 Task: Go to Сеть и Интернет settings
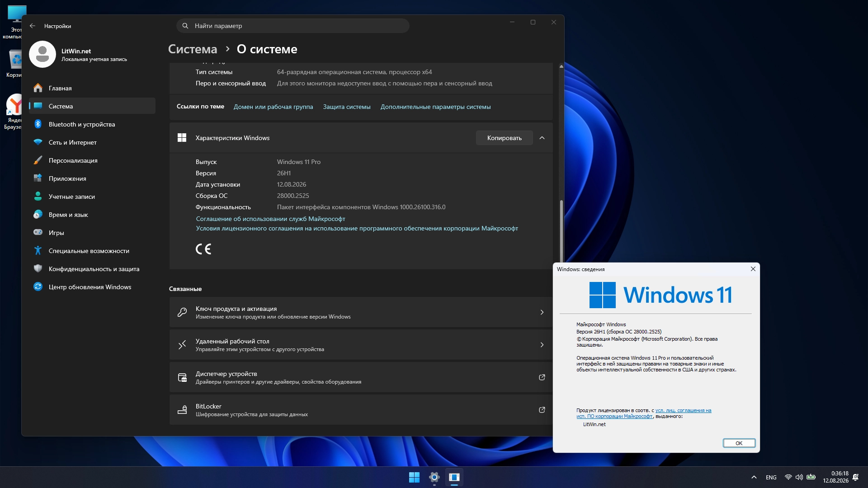click(x=92, y=142)
